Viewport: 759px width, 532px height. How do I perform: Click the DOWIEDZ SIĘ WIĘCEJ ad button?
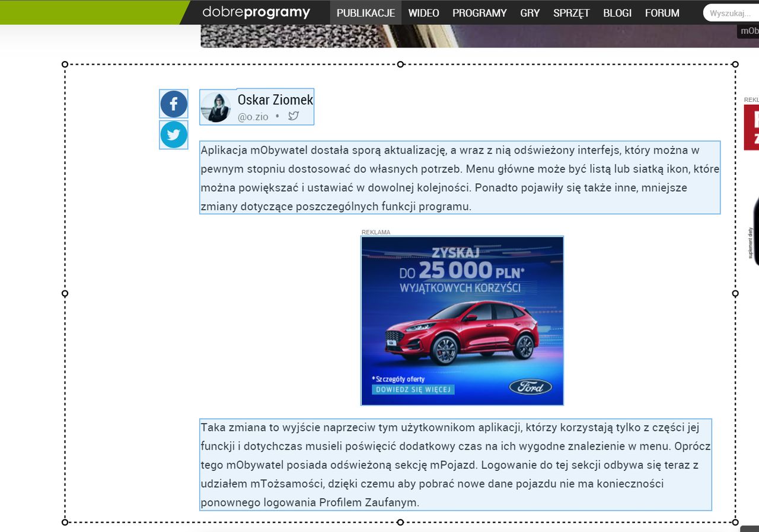click(413, 389)
